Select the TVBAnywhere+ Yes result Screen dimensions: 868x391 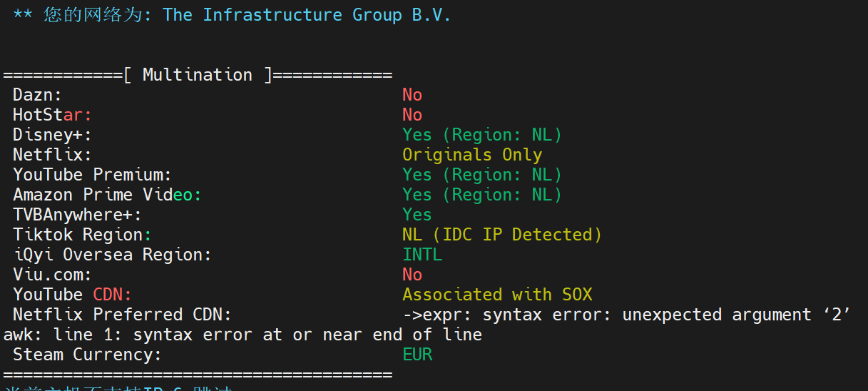pyautogui.click(x=417, y=215)
